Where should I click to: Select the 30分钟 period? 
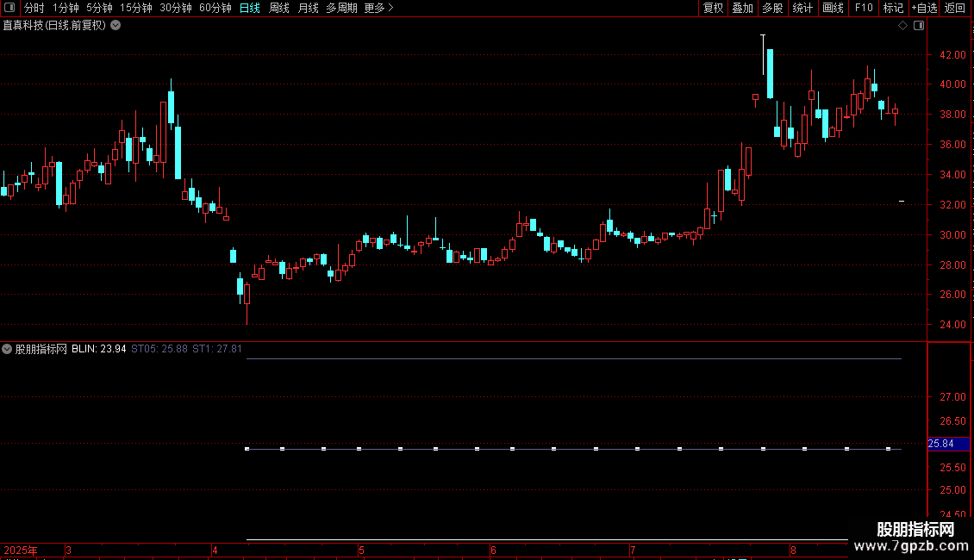pos(175,8)
